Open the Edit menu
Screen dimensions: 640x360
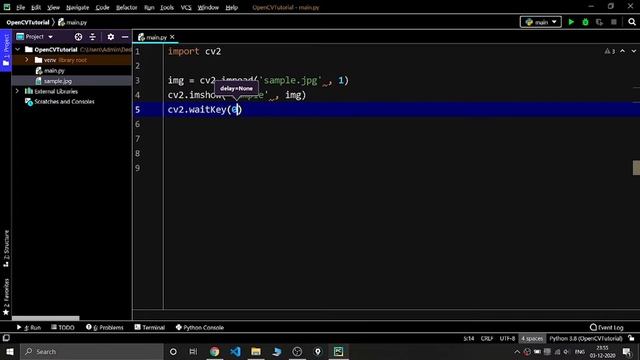tap(36, 7)
